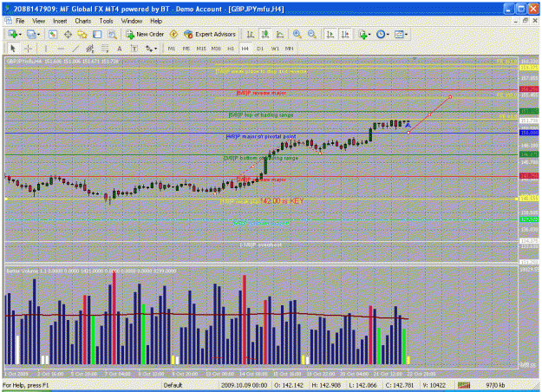Click the chart window icon beside File
This screenshot has width=542, height=392.
tap(9, 21)
